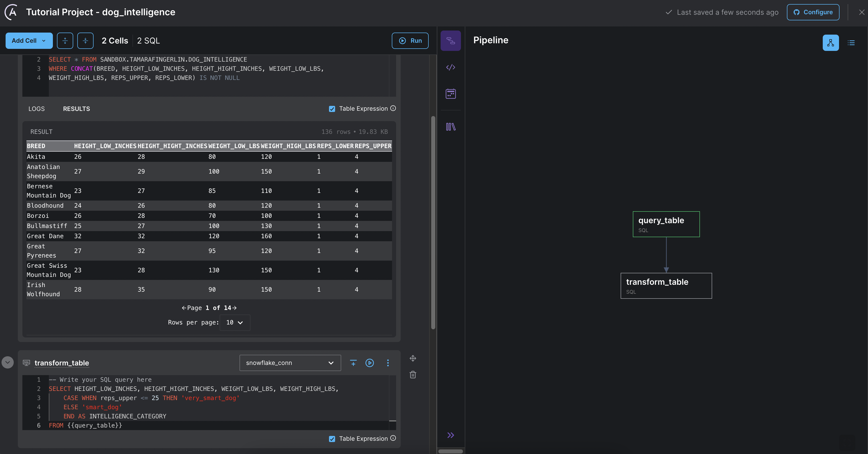Switch to the LOGS tab
This screenshot has width=868, height=454.
pyautogui.click(x=36, y=109)
